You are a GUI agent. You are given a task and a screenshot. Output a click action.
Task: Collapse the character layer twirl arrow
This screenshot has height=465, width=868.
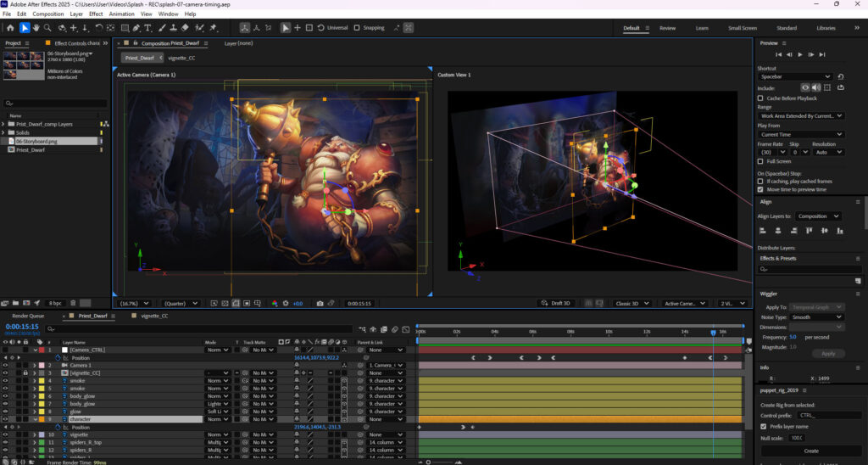(x=35, y=419)
